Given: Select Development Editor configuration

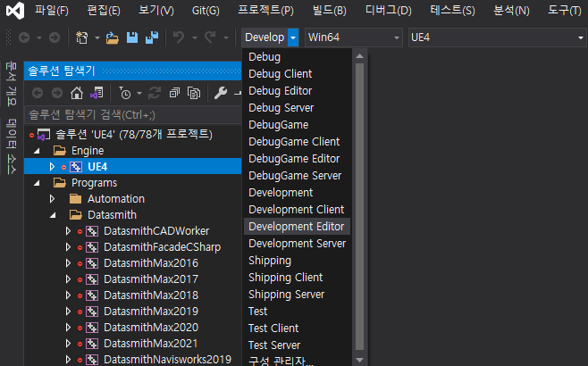Looking at the screenshot, I should point(297,227).
